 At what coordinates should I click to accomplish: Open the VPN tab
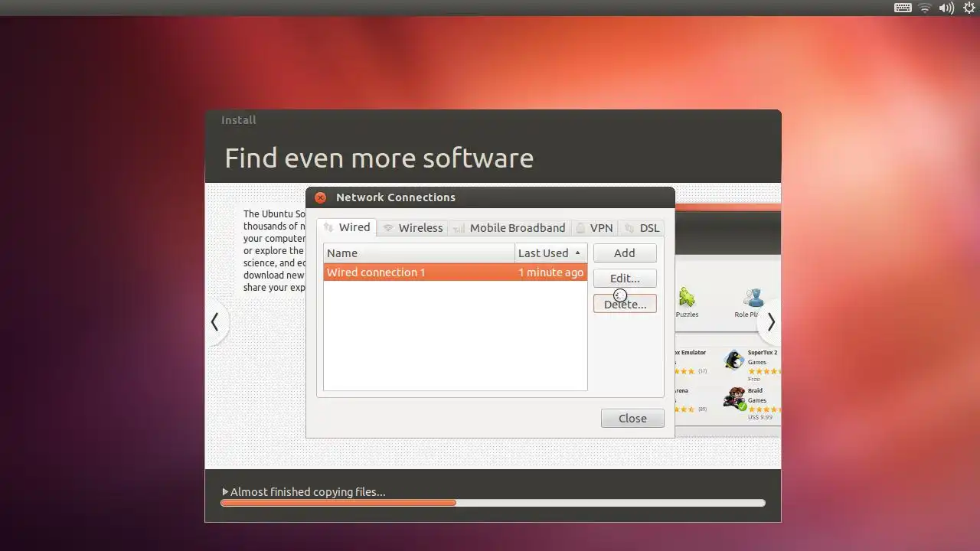[594, 228]
